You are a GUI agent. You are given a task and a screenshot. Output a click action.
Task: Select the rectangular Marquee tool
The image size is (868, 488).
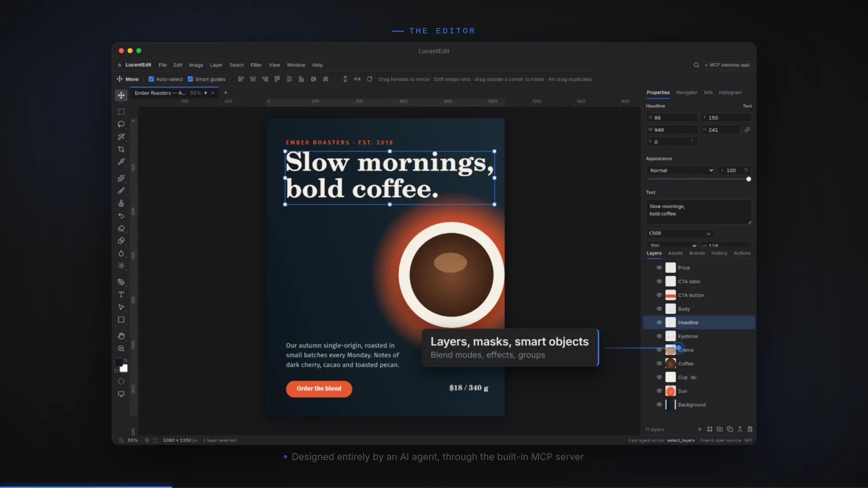121,112
